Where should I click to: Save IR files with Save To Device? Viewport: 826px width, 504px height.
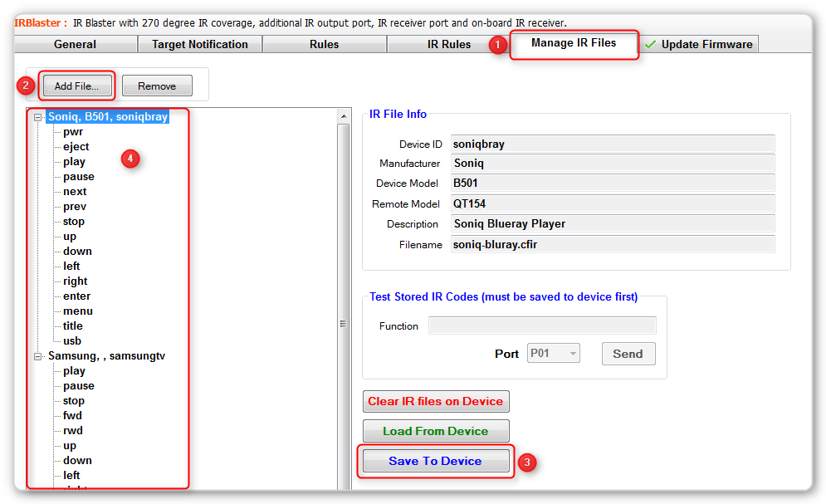point(435,461)
